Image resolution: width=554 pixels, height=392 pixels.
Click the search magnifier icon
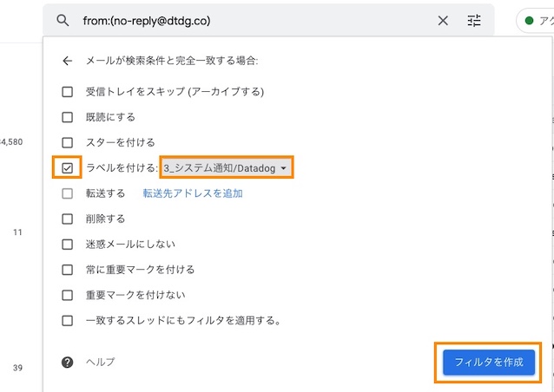pyautogui.click(x=63, y=21)
